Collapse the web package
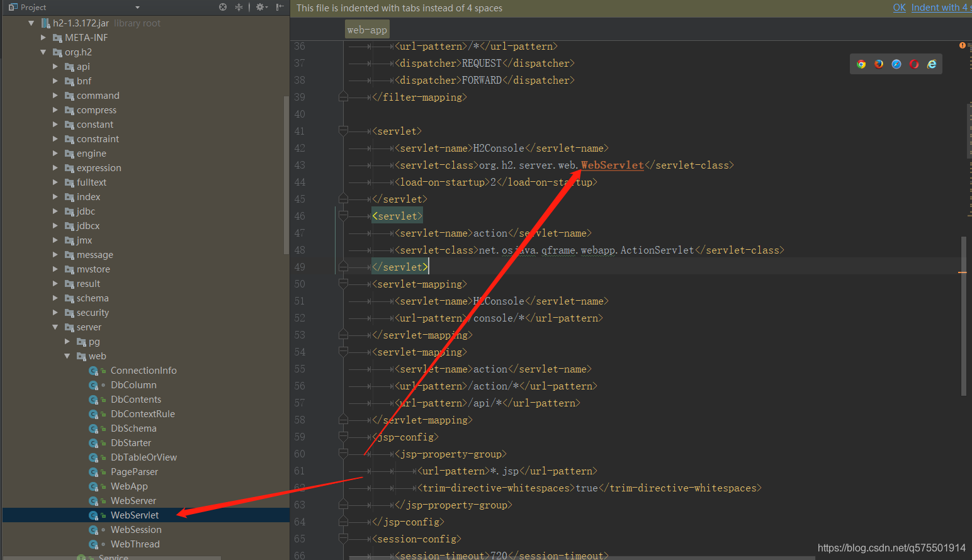 [x=67, y=356]
